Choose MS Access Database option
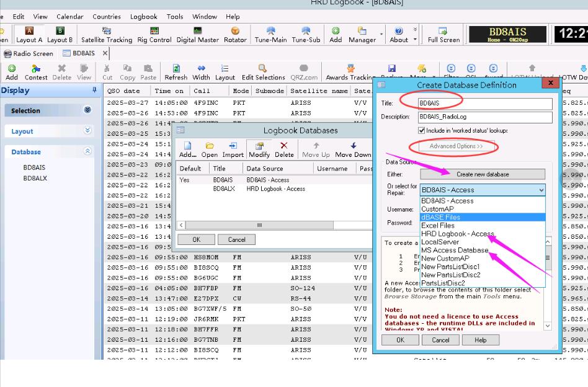The width and height of the screenshot is (588, 387). pos(483,250)
